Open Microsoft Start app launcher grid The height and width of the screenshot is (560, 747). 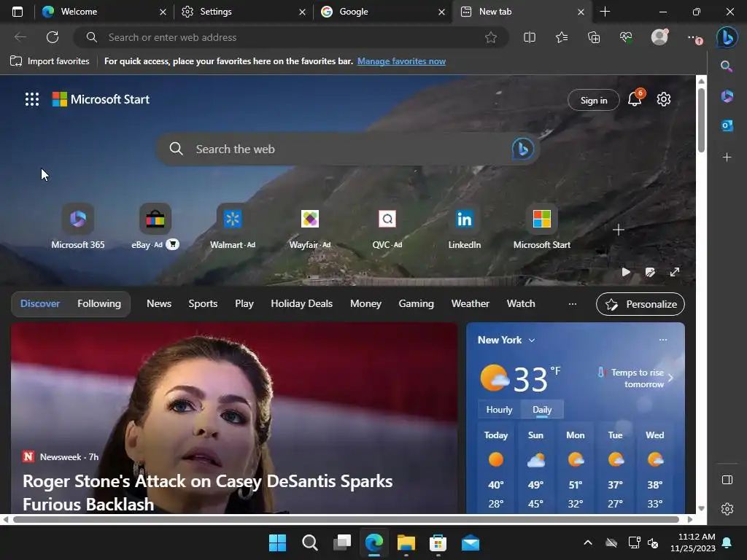click(32, 99)
